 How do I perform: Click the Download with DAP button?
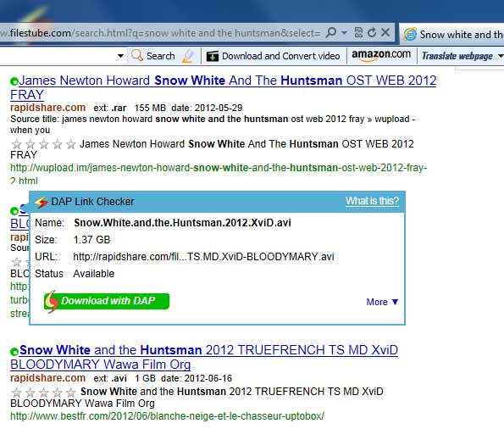(x=107, y=301)
